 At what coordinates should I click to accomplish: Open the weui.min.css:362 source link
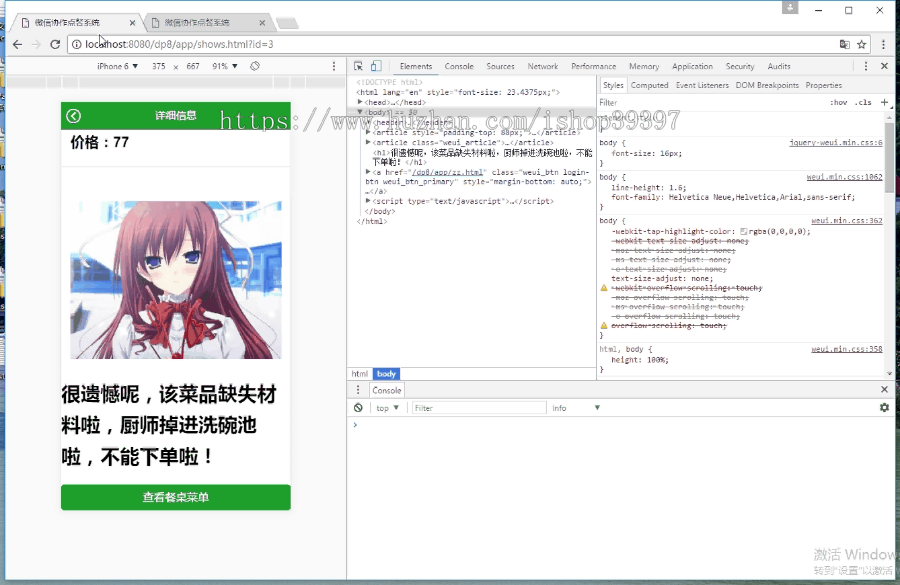coord(847,220)
